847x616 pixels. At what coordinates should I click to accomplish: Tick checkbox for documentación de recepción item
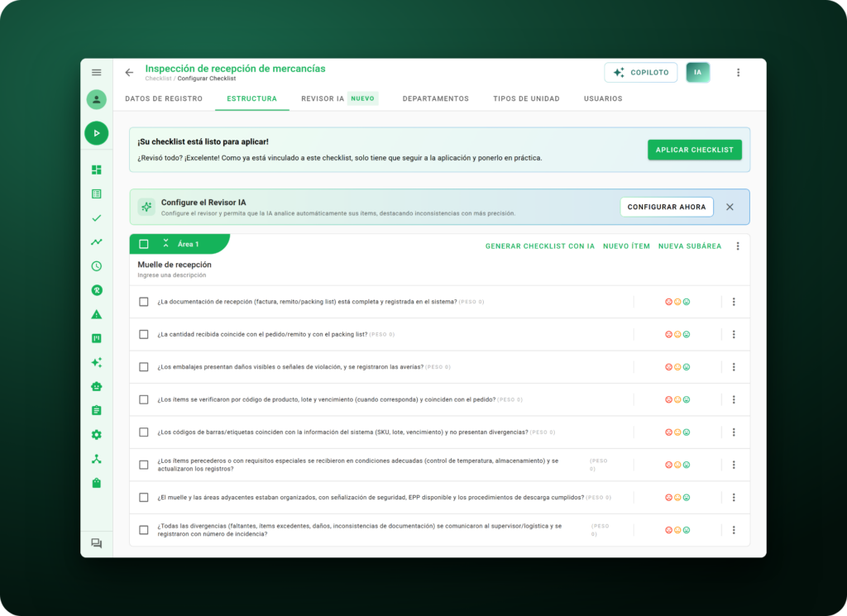tap(144, 302)
